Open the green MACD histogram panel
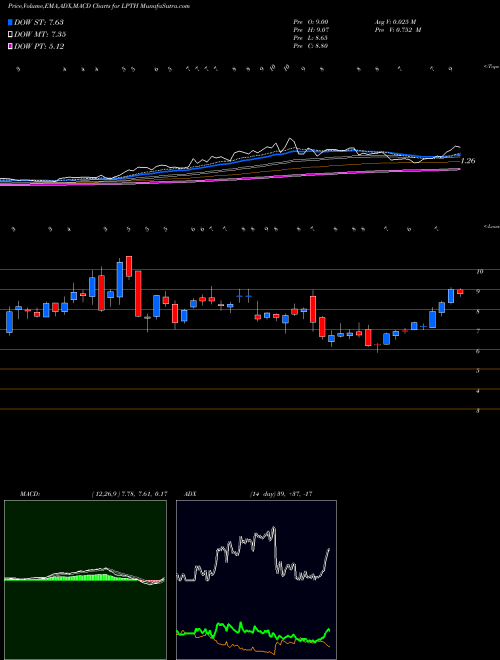Viewport: 500px width, 660px height. (x=85, y=580)
